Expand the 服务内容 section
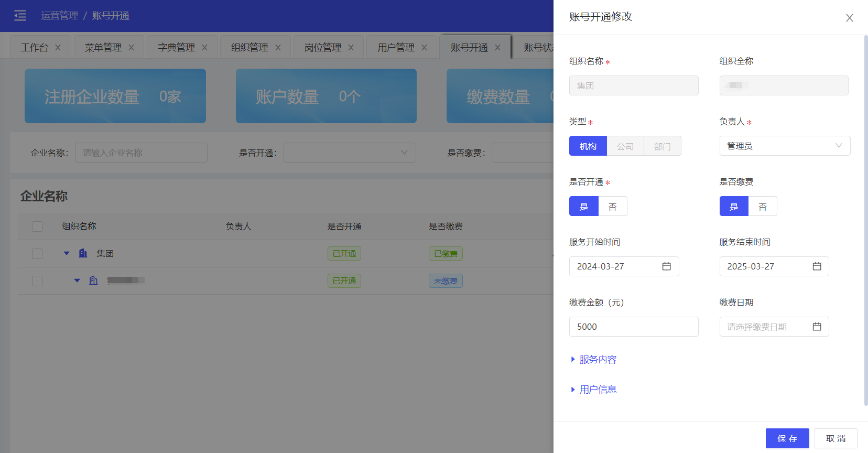The height and width of the screenshot is (453, 868). tap(593, 359)
